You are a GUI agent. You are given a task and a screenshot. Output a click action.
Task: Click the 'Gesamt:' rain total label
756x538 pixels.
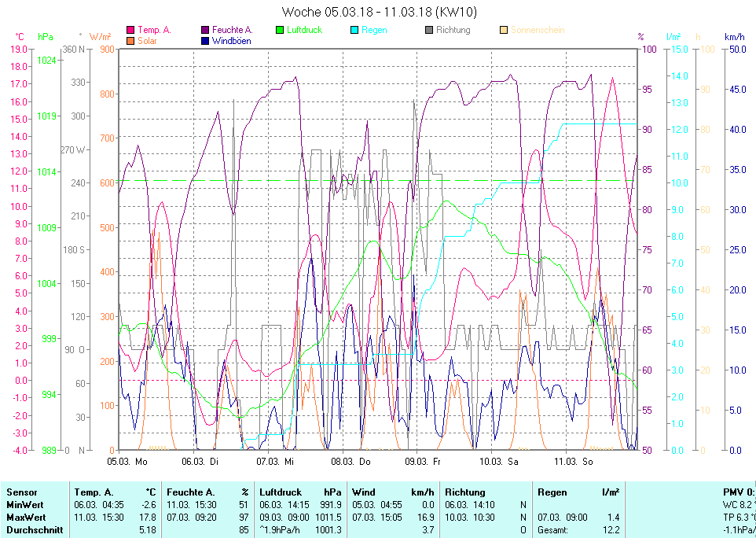point(552,530)
